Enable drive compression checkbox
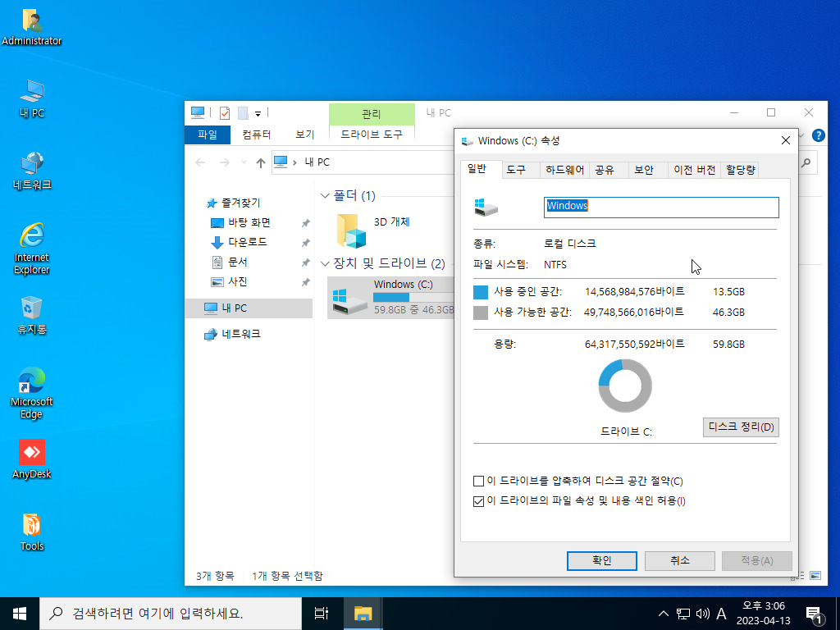The width and height of the screenshot is (840, 630). 479,481
